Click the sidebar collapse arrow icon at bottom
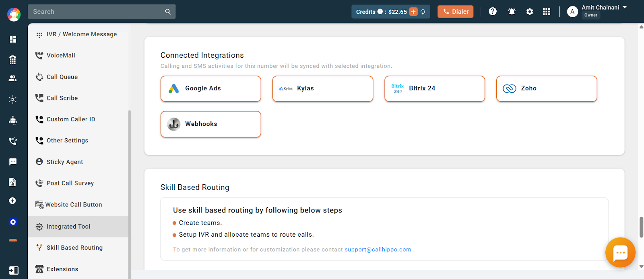 tap(14, 271)
